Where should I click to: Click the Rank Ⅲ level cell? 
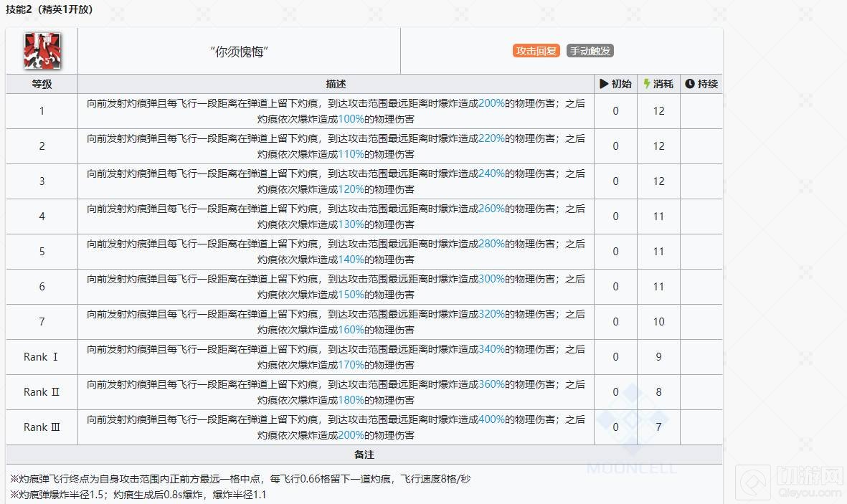[42, 427]
